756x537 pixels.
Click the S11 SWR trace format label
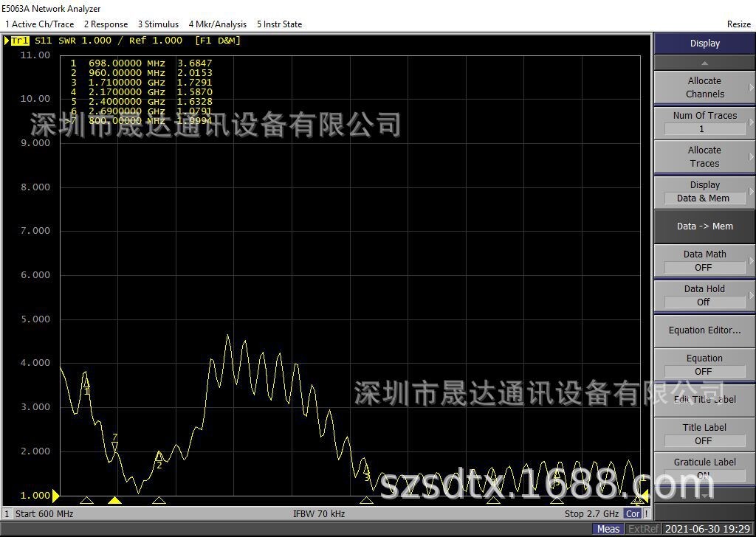(x=55, y=41)
